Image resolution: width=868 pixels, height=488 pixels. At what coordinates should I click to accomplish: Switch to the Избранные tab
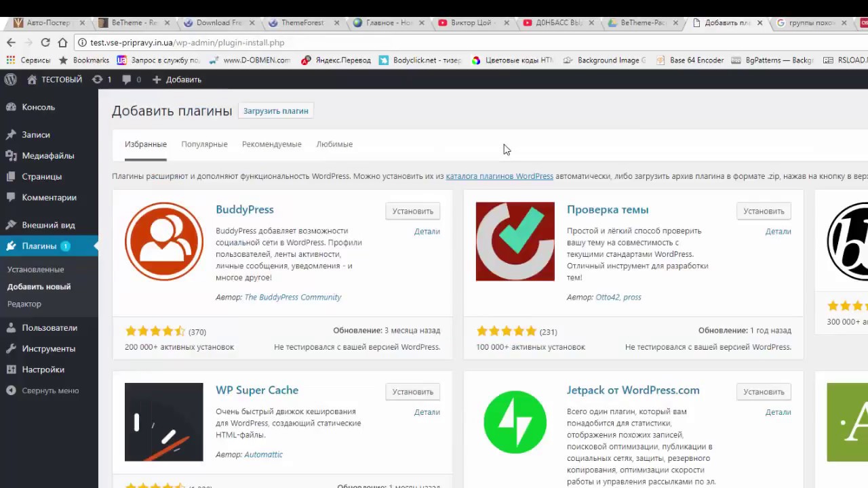tap(146, 144)
